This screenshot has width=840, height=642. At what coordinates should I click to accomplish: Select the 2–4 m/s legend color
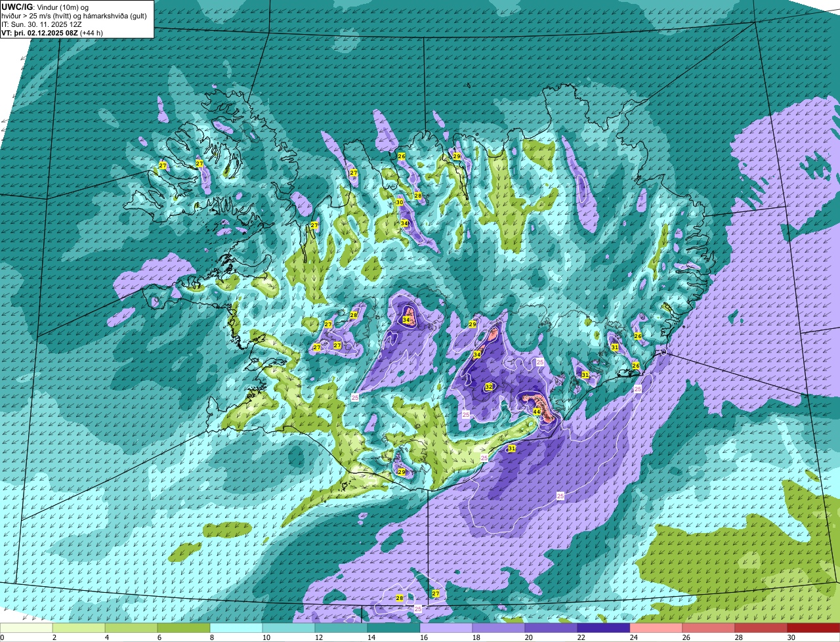tap(79, 628)
